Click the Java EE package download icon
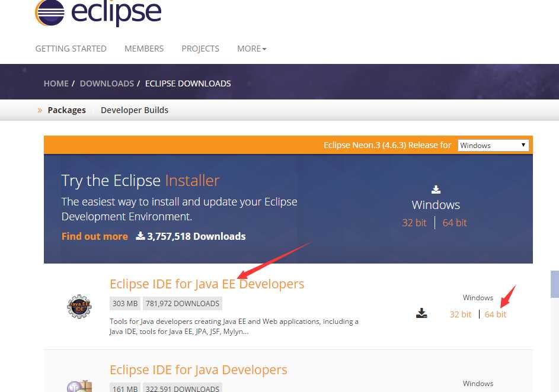 click(421, 313)
